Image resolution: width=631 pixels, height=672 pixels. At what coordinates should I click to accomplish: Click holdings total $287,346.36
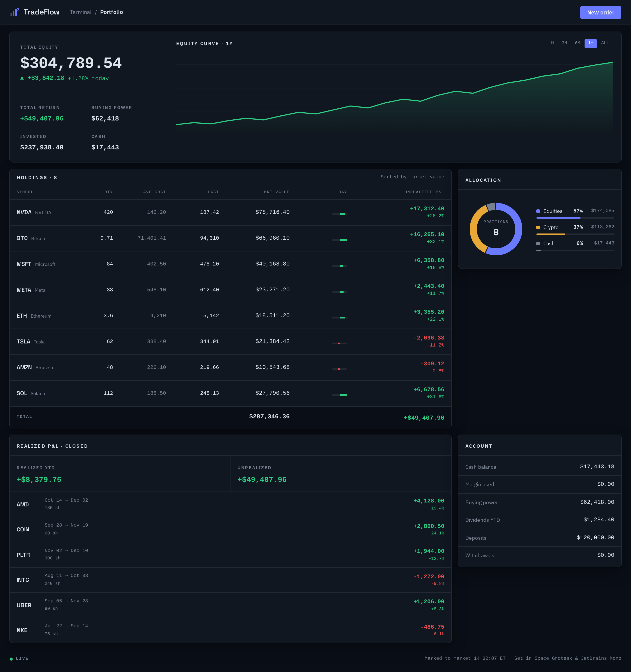269,416
